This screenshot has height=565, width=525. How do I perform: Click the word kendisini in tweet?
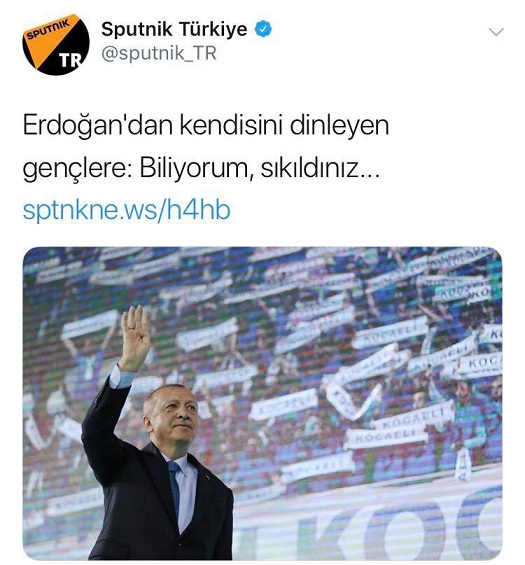pyautogui.click(x=231, y=125)
